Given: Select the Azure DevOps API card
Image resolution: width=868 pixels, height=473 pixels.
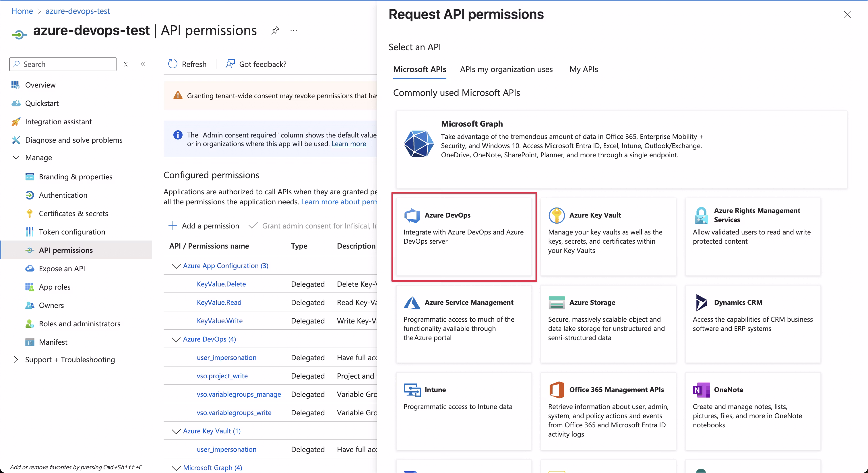Looking at the screenshot, I should [464, 236].
